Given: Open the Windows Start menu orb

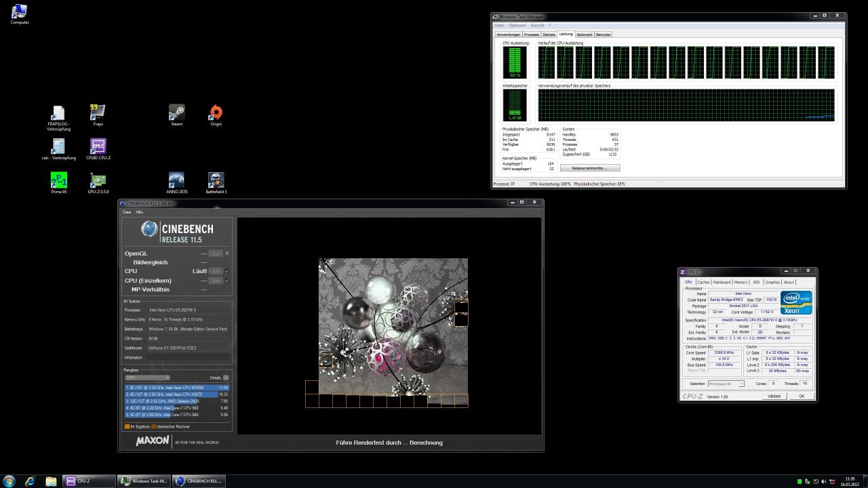Looking at the screenshot, I should pos(9,481).
